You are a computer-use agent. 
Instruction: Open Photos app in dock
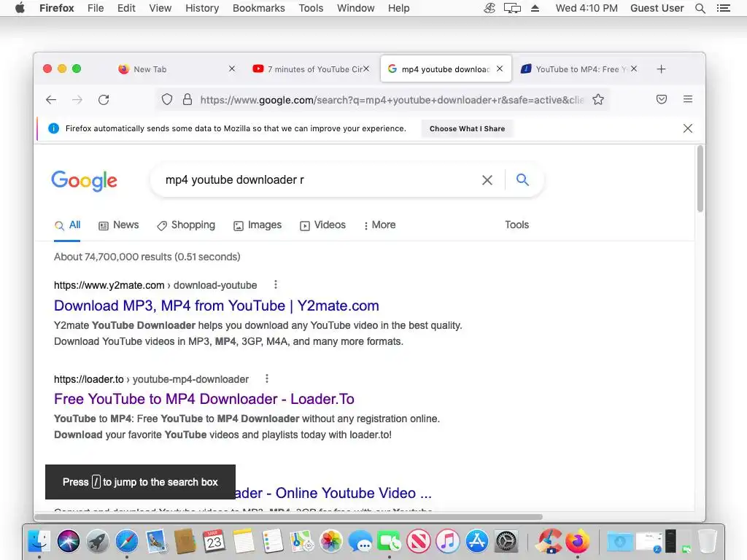coord(330,541)
